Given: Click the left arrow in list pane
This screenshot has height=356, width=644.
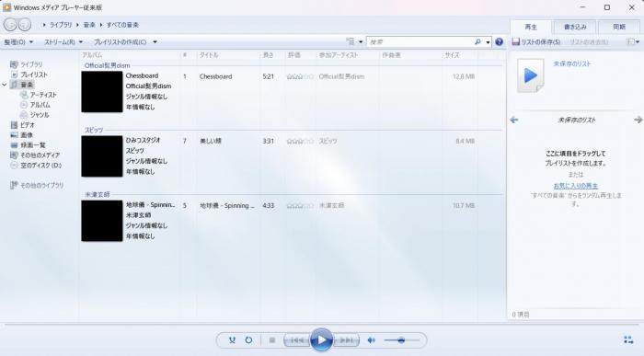Looking at the screenshot, I should (513, 120).
